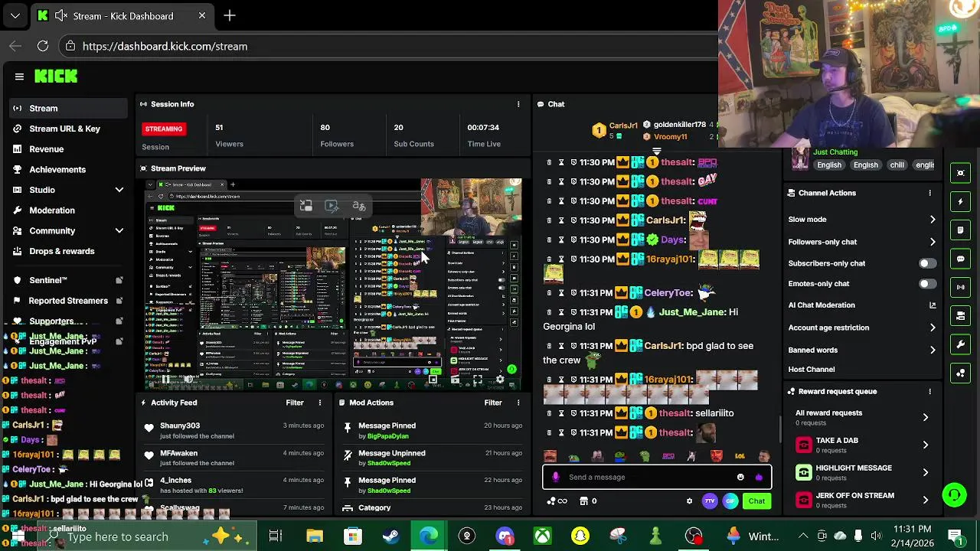Open Slow mode options chevron

coord(932,220)
